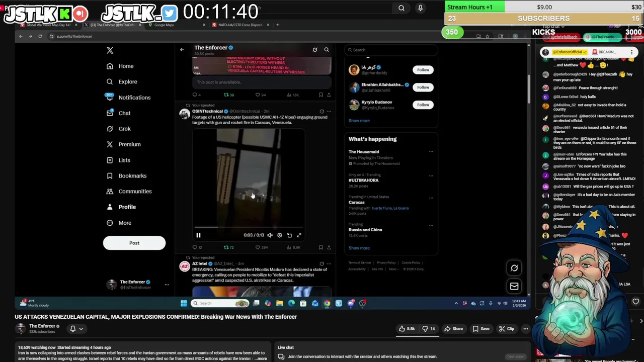Open YouTube more actions menu

(x=526, y=329)
